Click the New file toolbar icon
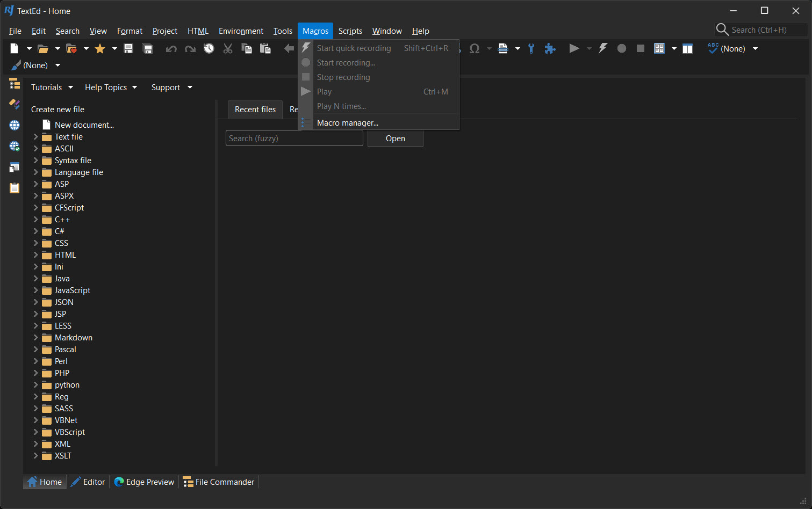Screen dimensions: 812x509 click(x=15, y=48)
